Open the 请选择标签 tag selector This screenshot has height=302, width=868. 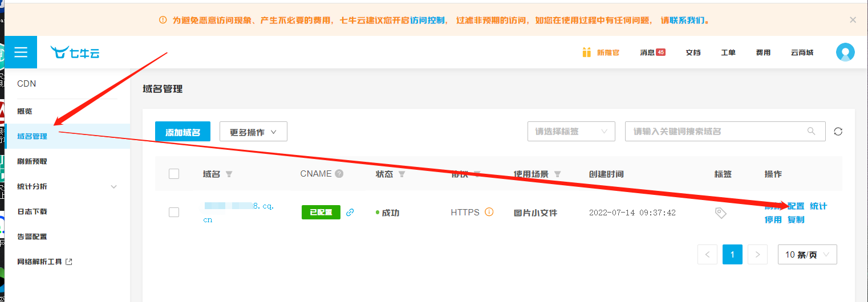(x=571, y=131)
